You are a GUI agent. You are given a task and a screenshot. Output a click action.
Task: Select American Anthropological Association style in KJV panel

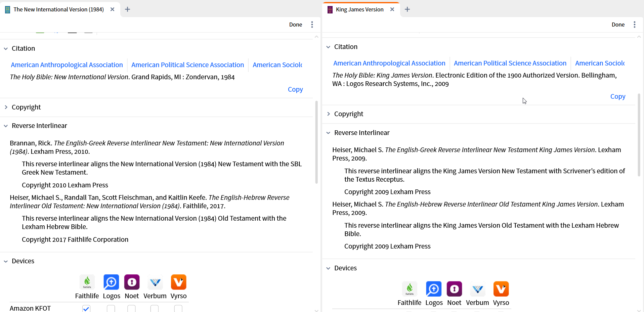(389, 63)
